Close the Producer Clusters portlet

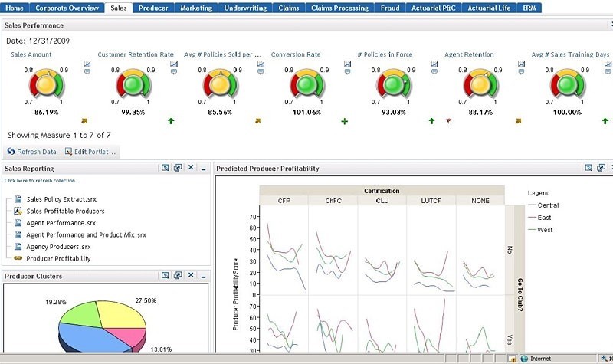[191, 275]
